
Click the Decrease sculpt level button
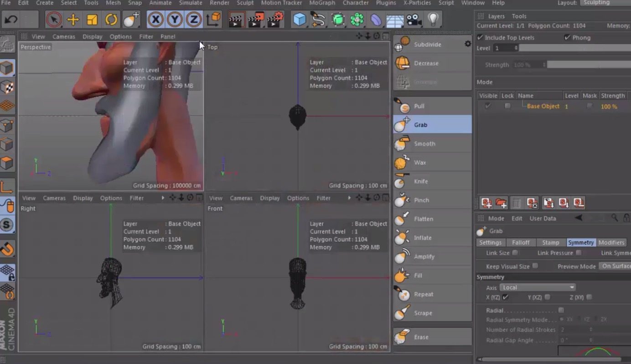[x=432, y=63]
